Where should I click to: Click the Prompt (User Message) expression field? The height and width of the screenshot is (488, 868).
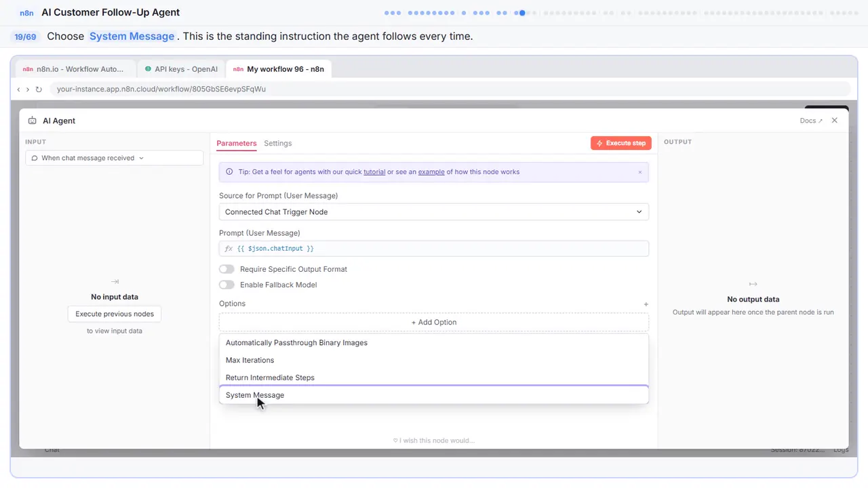(433, 249)
